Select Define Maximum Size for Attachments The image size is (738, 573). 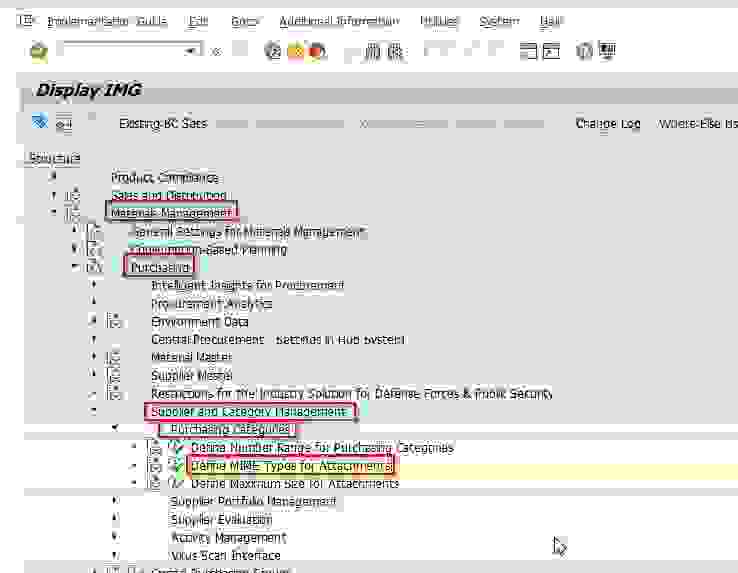coord(294,484)
